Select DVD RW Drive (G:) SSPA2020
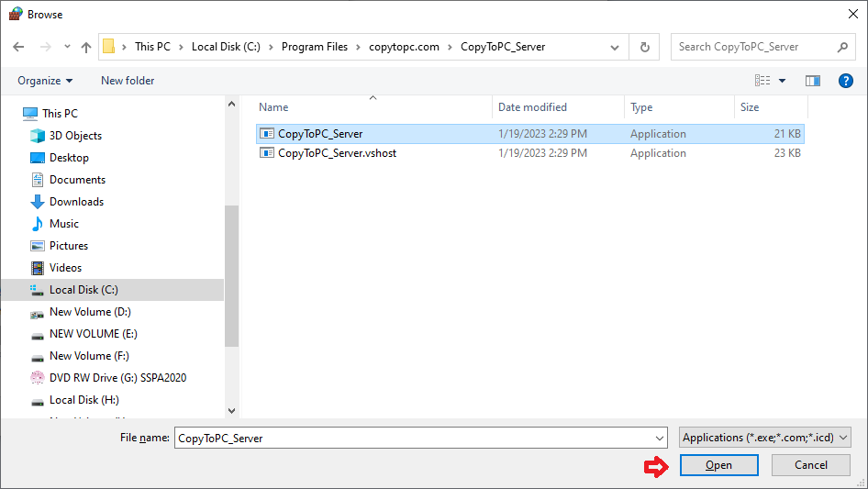Screen dimensions: 868x489 [117, 378]
